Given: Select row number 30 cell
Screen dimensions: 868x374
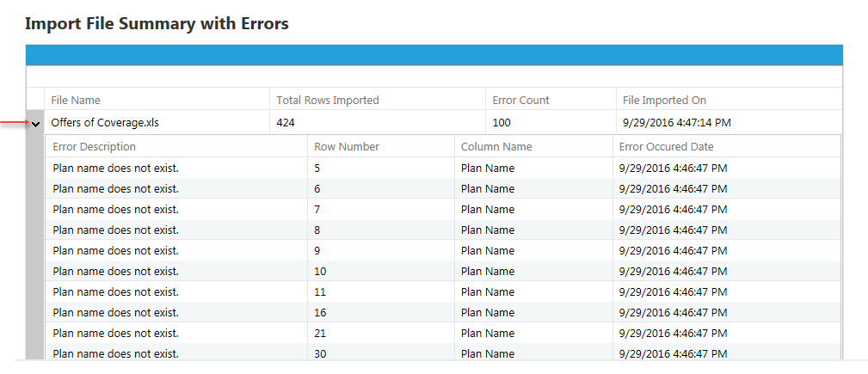Looking at the screenshot, I should click(x=381, y=352).
